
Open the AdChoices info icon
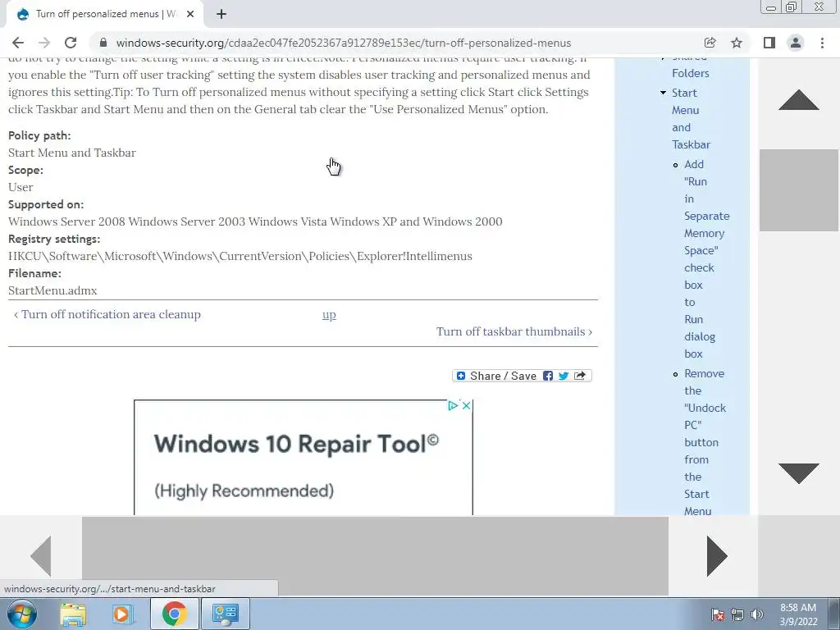point(453,405)
